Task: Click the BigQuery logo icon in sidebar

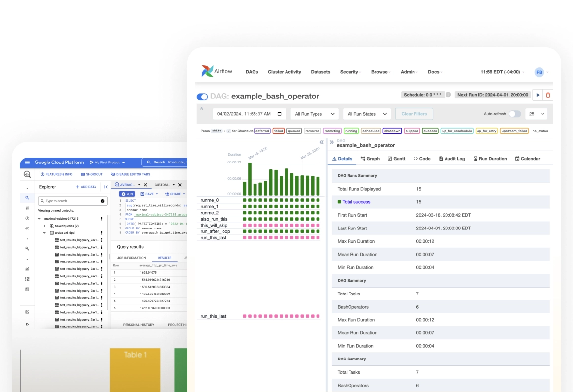Action: point(27,174)
